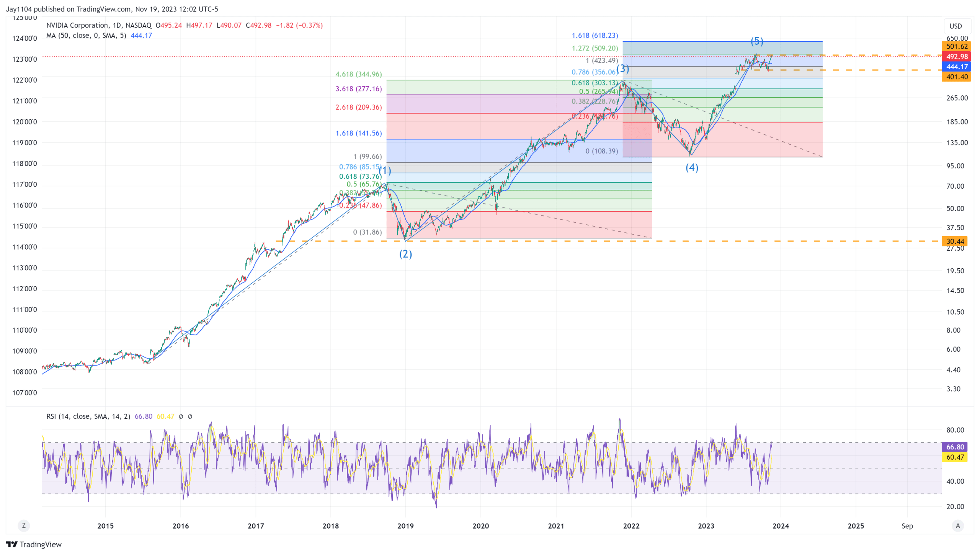The height and width of the screenshot is (555, 980).
Task: Click the 0 (108.39) Fibonacci label
Action: pos(602,151)
